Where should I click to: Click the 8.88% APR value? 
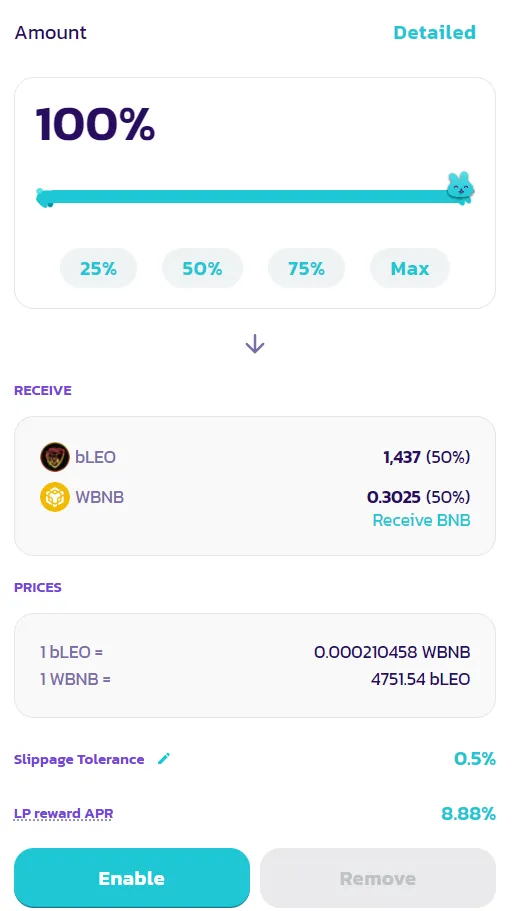(x=468, y=813)
